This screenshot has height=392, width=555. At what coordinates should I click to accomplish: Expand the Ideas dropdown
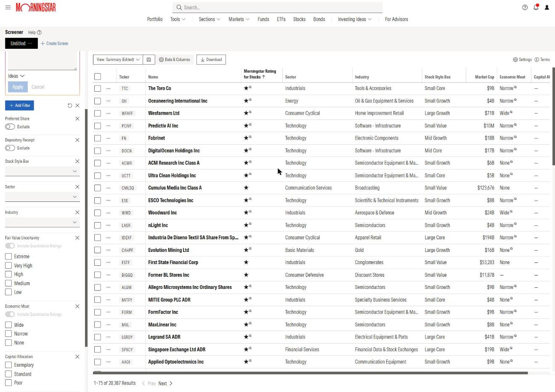click(x=16, y=76)
